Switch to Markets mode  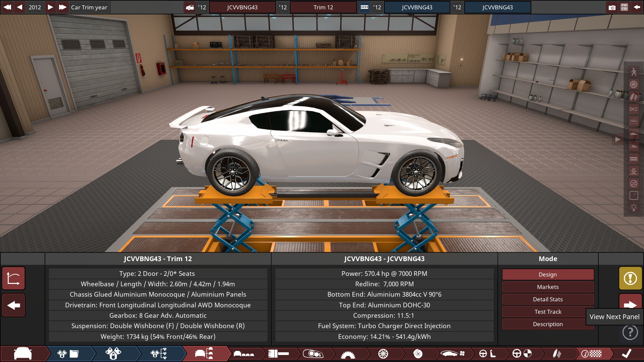coord(548,287)
